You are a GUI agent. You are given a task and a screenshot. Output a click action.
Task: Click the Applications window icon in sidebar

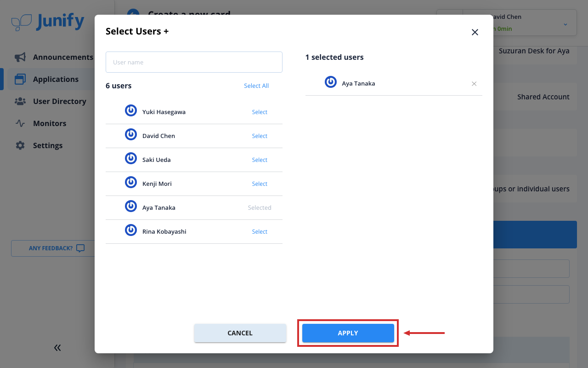click(20, 79)
